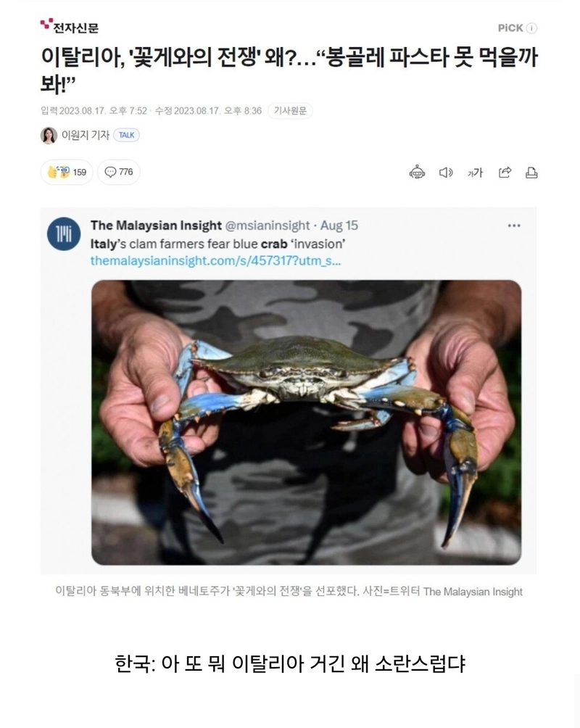Play article audio with speaker icon
The image size is (580, 728).
point(446,173)
